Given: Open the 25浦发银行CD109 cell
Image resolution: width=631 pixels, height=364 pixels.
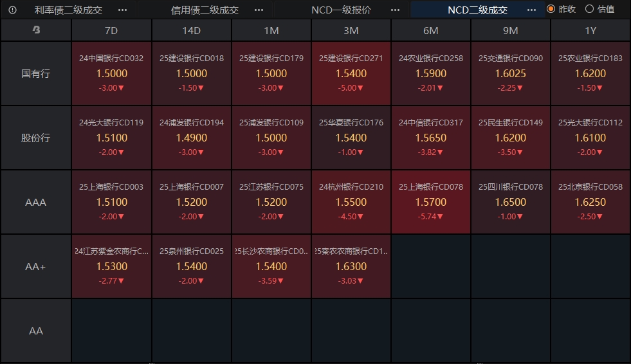Looking at the screenshot, I should click(271, 138).
